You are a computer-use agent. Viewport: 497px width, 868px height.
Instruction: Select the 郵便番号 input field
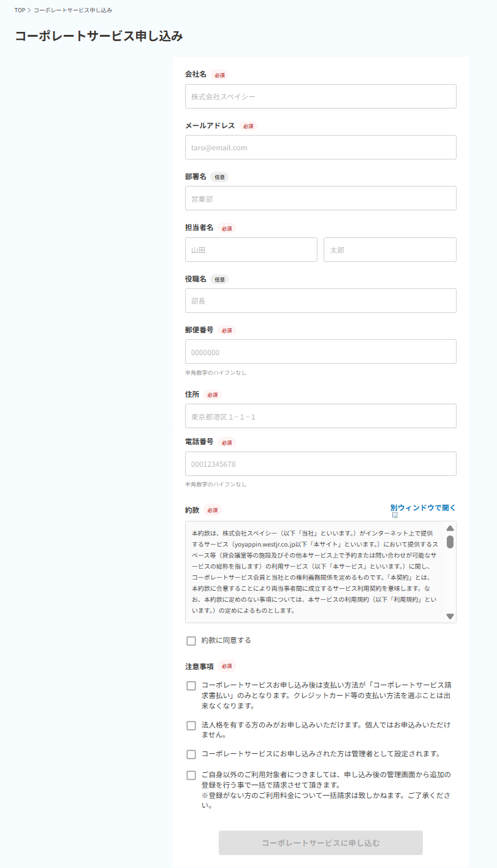(321, 351)
